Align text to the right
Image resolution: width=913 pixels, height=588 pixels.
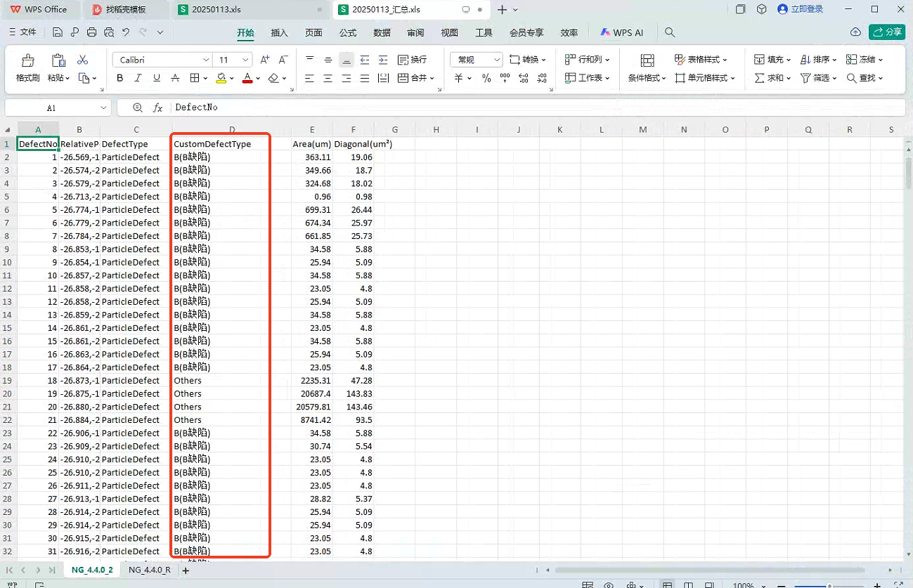[347, 78]
